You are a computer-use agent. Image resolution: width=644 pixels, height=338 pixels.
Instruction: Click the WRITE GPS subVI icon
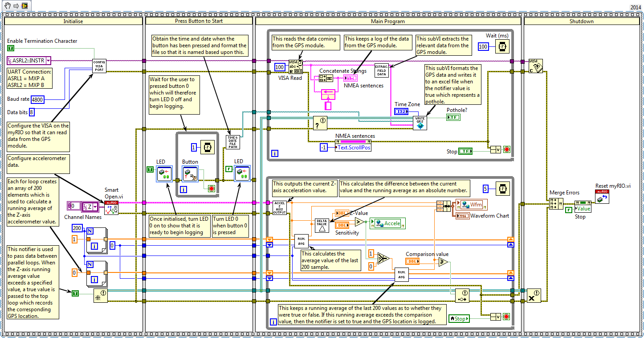coord(420,123)
